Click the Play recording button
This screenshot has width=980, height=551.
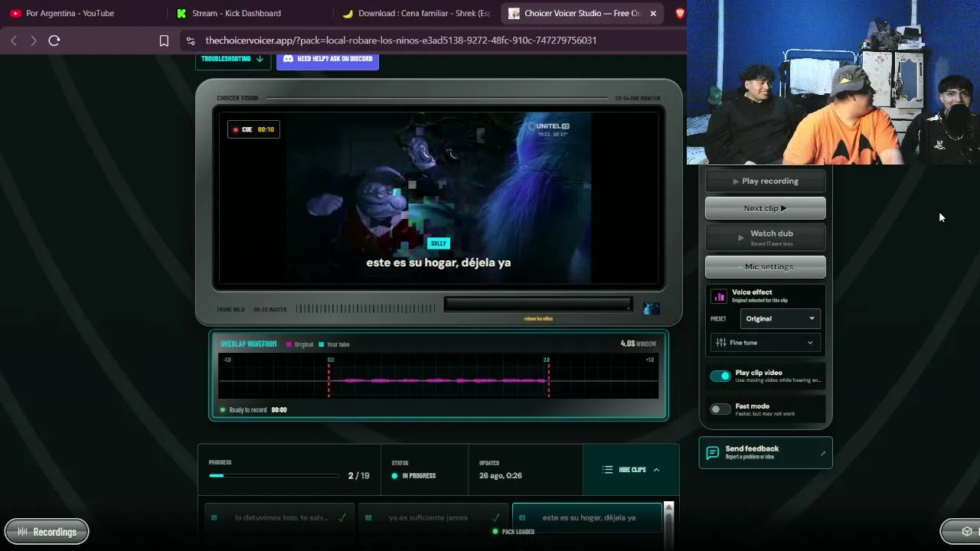(766, 181)
